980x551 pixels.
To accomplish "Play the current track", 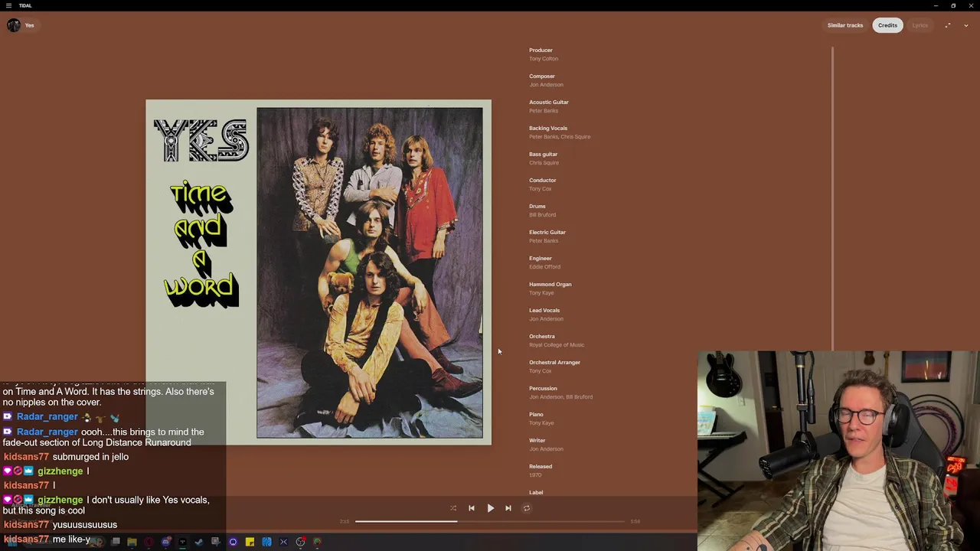I will 491,508.
